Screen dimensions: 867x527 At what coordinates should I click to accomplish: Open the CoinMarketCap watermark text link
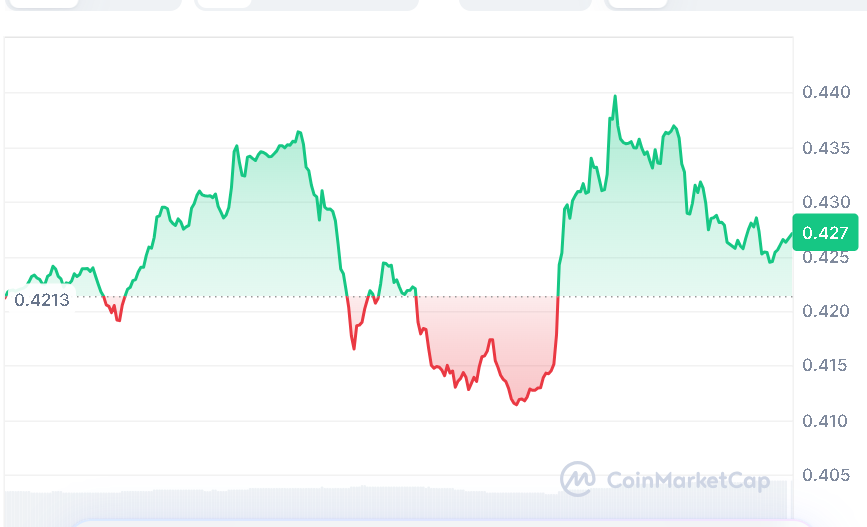(688, 481)
